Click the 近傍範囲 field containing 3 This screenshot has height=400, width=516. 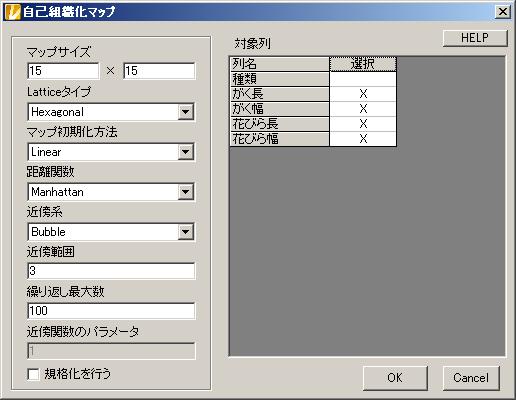coord(111,271)
